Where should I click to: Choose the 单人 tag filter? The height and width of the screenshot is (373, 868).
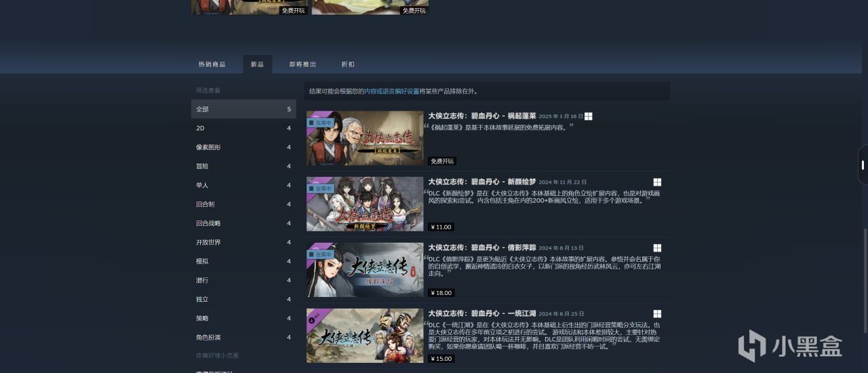[x=243, y=185]
